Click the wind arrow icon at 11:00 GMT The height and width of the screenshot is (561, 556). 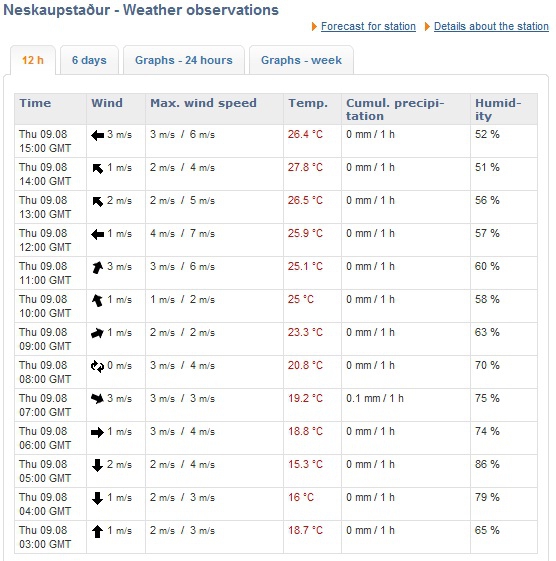[x=97, y=267]
